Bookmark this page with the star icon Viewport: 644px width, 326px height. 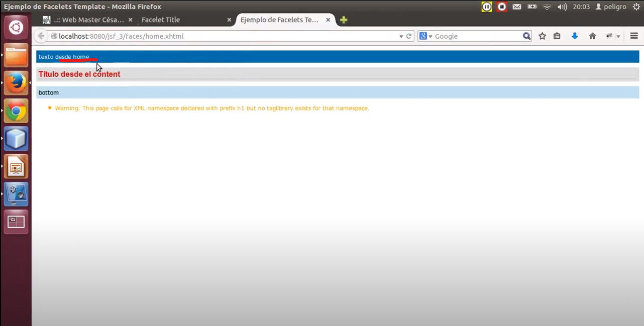click(543, 36)
